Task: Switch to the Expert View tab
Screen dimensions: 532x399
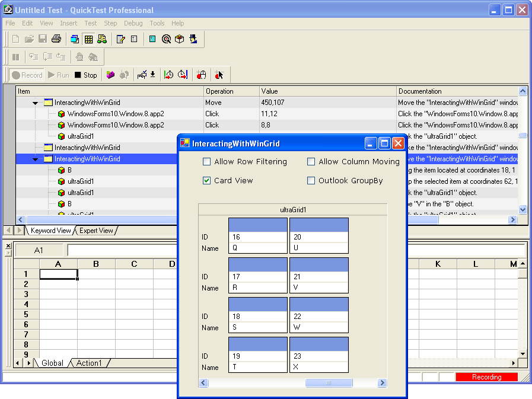Action: [x=96, y=231]
